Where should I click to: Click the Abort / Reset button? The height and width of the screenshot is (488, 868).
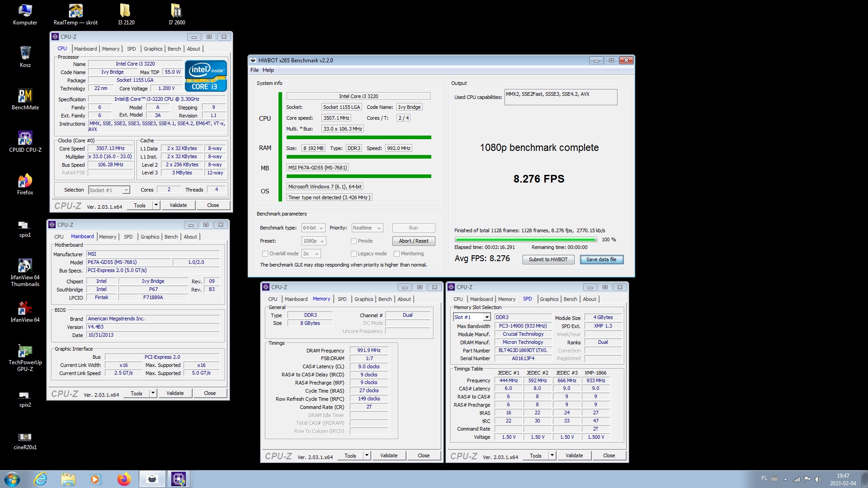pos(413,241)
